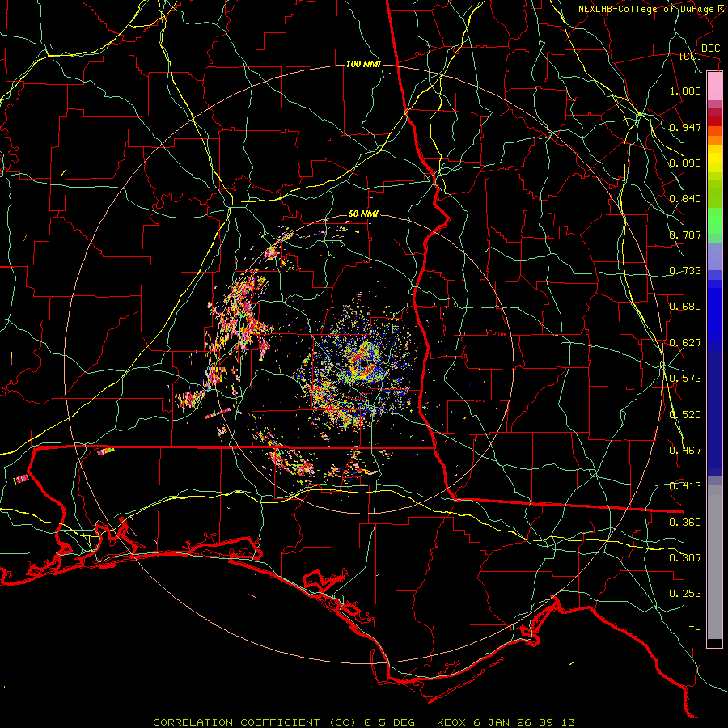728x728 pixels.
Task: Click the pink swatch at legend top
Action: pos(714,86)
